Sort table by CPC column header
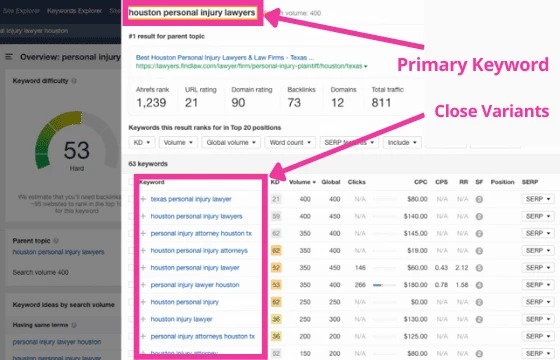This screenshot has height=360, width=560. click(x=420, y=182)
